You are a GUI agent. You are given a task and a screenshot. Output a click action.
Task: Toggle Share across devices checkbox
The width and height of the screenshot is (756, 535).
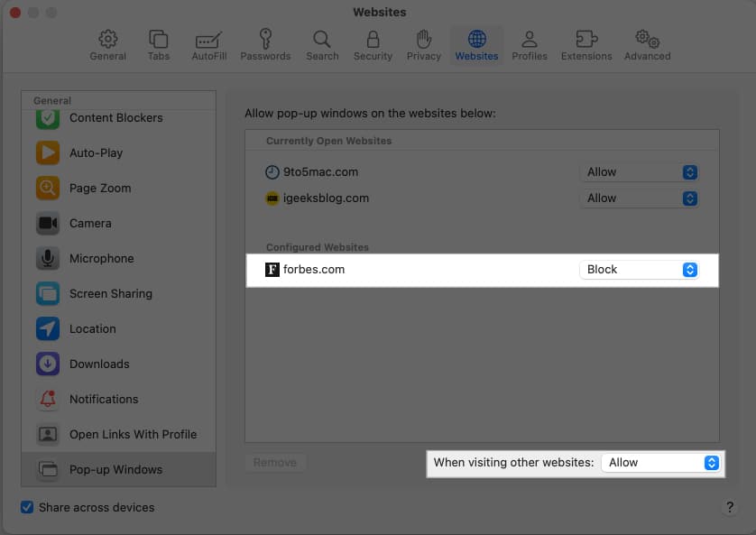click(x=27, y=507)
